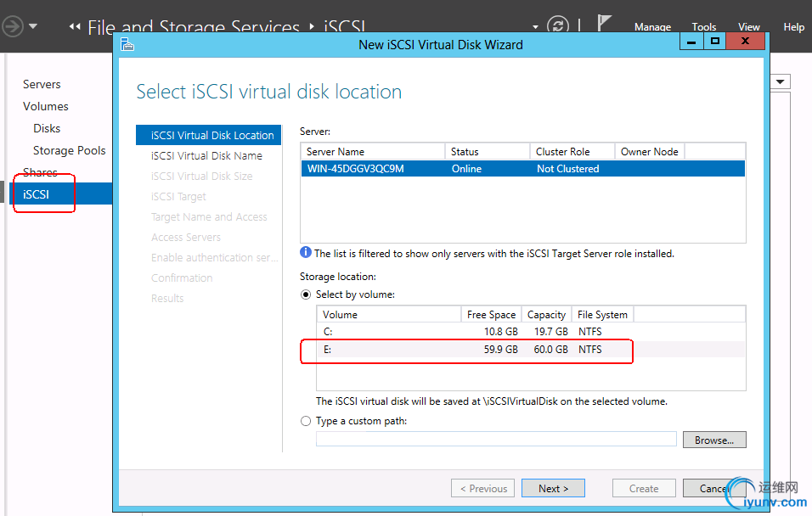The width and height of the screenshot is (812, 516).
Task: Sort by the Free Space column header
Action: pyautogui.click(x=491, y=314)
